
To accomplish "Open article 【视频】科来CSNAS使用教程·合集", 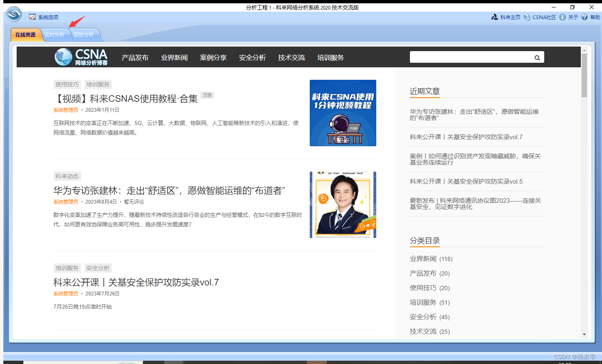I will pos(126,98).
